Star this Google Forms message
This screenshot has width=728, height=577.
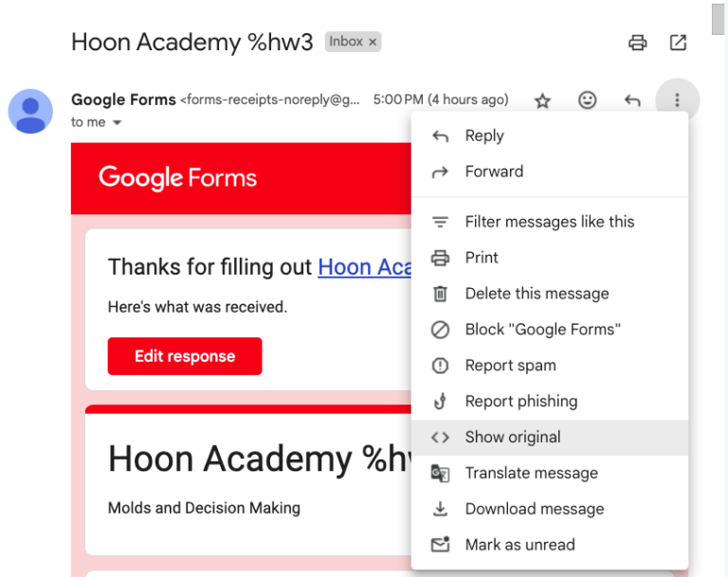[x=542, y=100]
